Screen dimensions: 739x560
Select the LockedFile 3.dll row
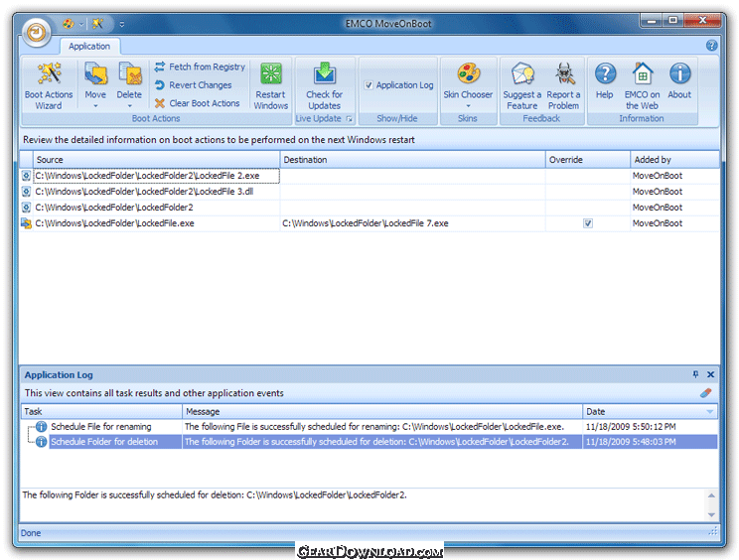(x=369, y=192)
